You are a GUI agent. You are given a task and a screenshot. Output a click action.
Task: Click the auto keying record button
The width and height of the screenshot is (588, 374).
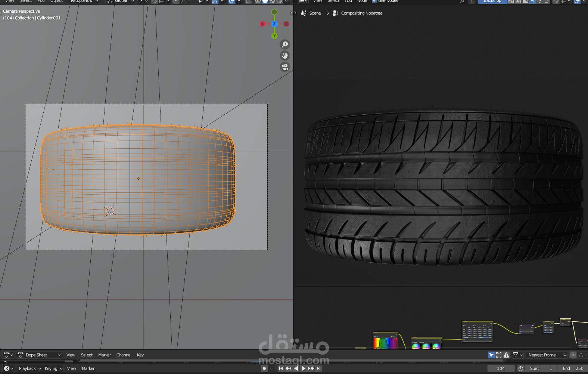pyautogui.click(x=264, y=368)
